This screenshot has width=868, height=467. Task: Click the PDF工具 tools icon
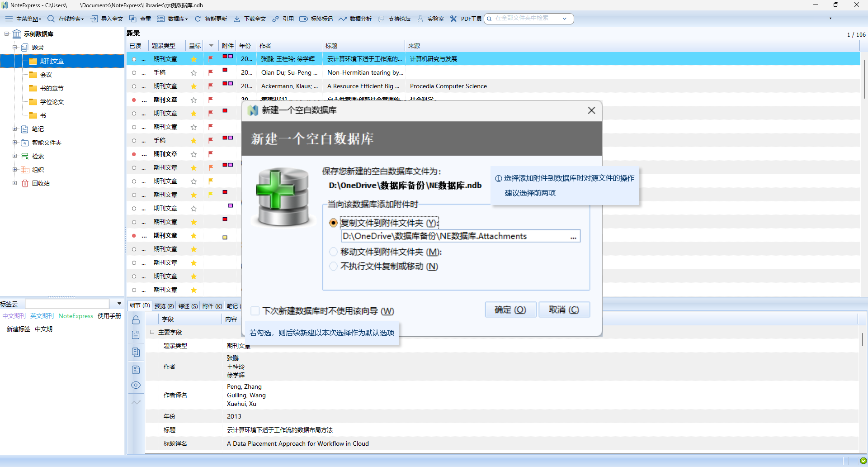[x=453, y=19]
